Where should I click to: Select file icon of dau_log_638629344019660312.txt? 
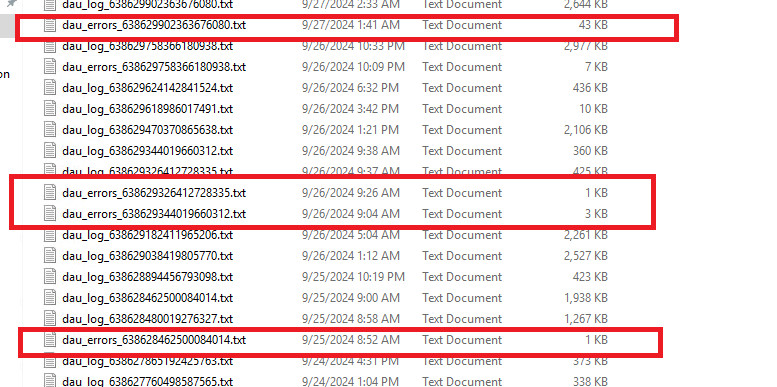50,151
